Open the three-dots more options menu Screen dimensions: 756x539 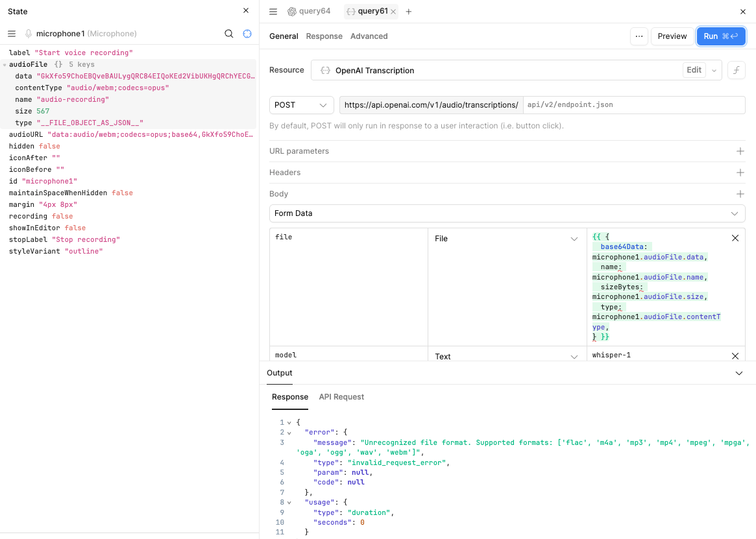coord(639,36)
